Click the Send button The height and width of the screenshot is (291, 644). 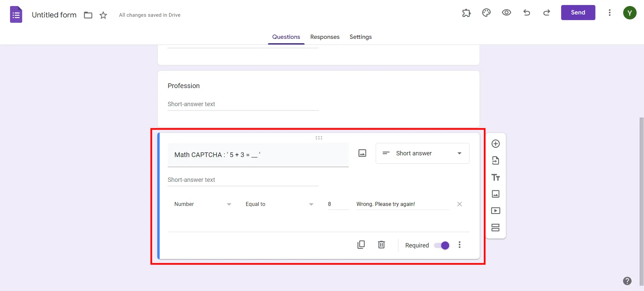pos(578,12)
